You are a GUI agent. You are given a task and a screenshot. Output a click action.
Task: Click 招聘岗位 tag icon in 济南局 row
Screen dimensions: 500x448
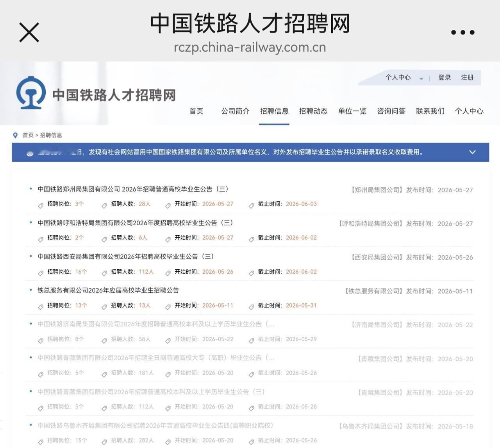(41, 341)
